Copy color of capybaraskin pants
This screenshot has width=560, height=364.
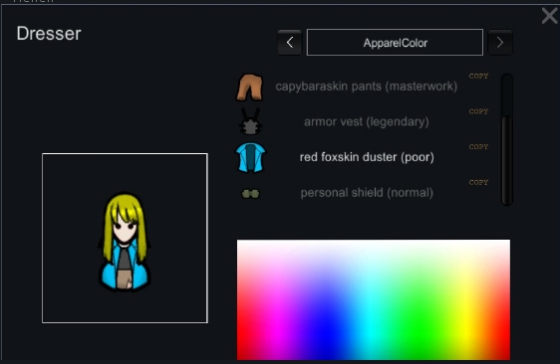pyautogui.click(x=478, y=76)
